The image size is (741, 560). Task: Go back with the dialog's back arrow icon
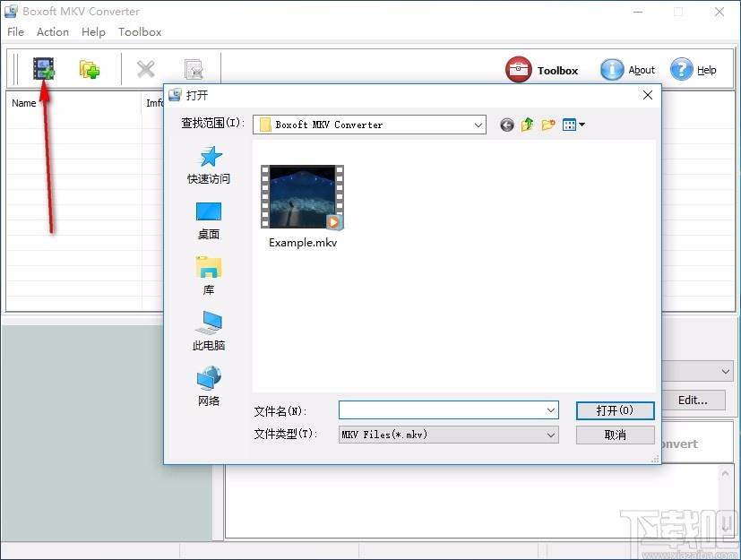[506, 125]
